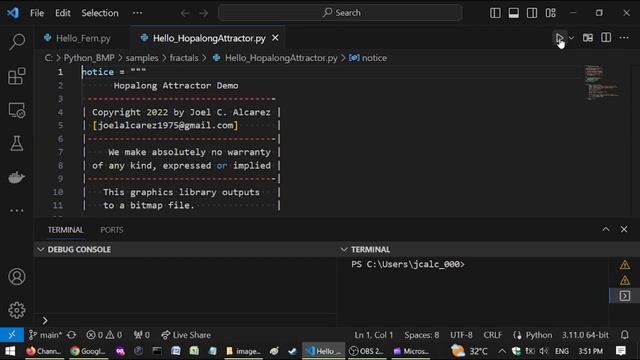Select the 3.11.0 64-bit interpreter
Image resolution: width=640 pixels, height=360 pixels.
[x=585, y=335]
